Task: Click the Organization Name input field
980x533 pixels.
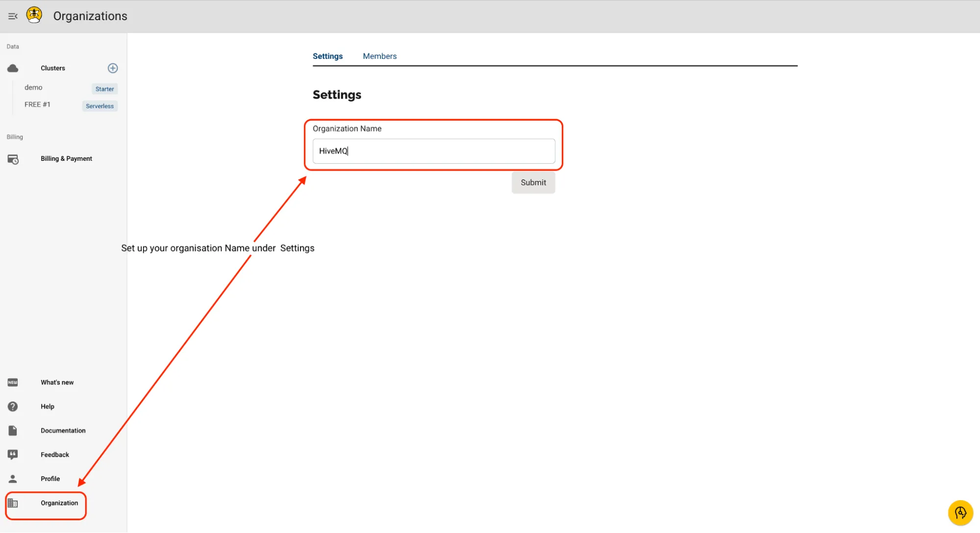Action: tap(433, 151)
